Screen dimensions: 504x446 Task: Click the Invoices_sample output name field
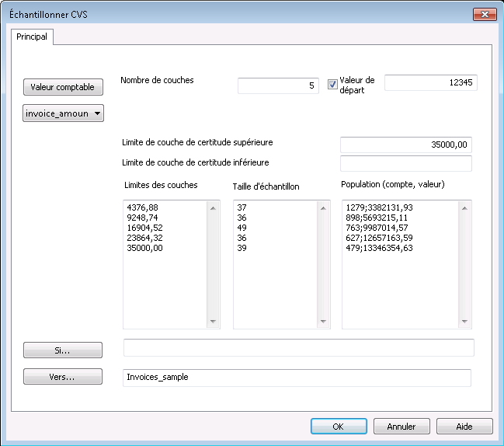point(297,377)
